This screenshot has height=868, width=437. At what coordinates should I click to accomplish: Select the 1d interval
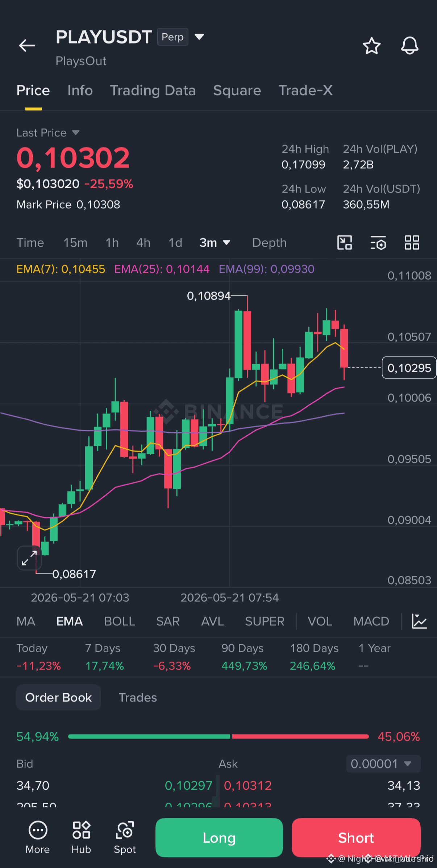pos(175,243)
